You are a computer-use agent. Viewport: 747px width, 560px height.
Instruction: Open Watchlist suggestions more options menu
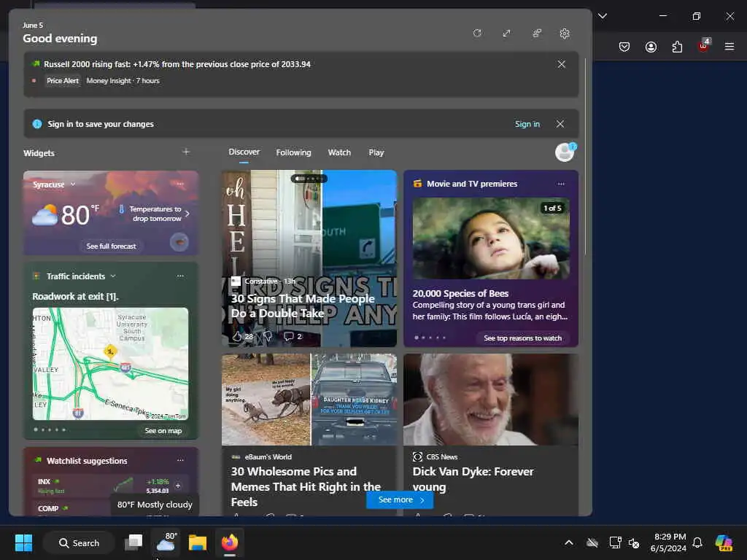pyautogui.click(x=180, y=461)
